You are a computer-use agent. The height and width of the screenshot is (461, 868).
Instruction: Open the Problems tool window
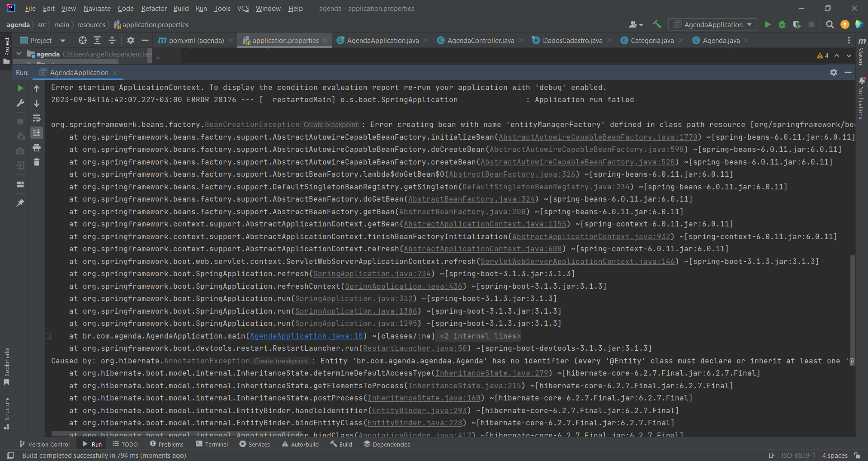[x=166, y=444]
